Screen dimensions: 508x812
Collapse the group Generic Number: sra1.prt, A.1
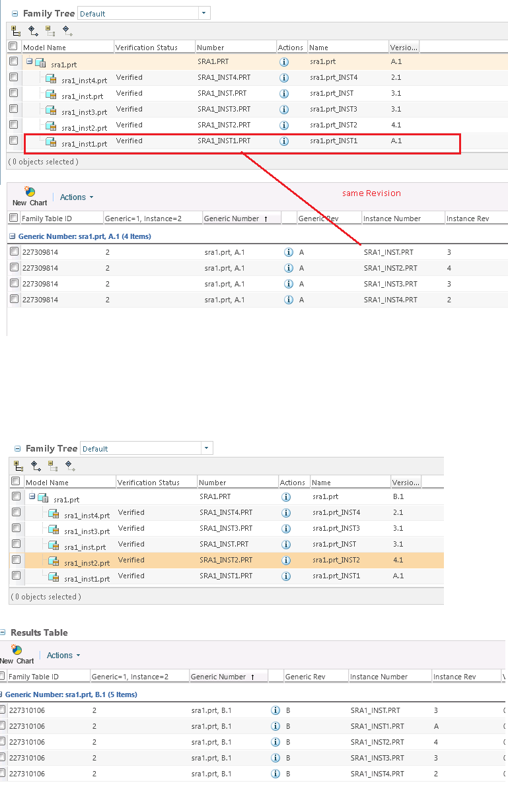pos(12,236)
